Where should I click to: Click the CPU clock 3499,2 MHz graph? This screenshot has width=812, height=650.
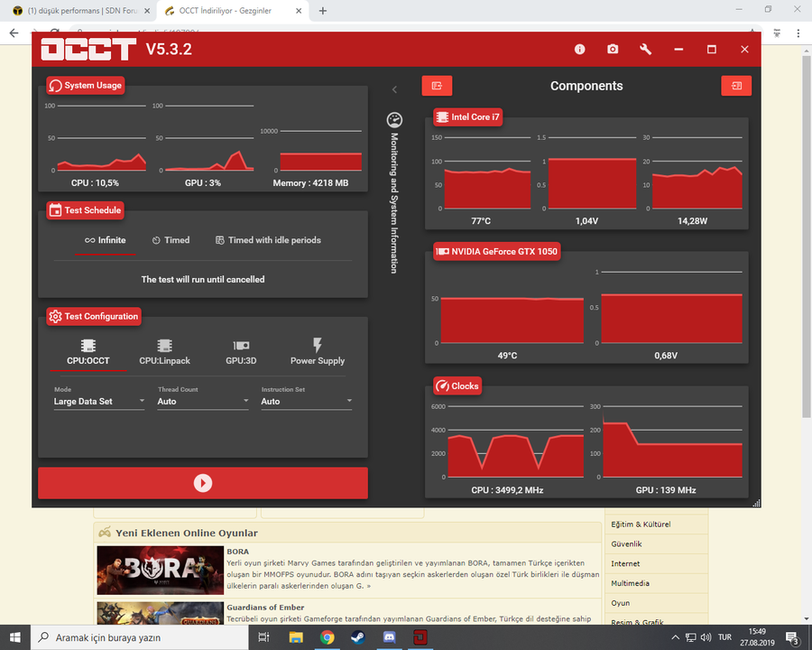tap(515, 441)
